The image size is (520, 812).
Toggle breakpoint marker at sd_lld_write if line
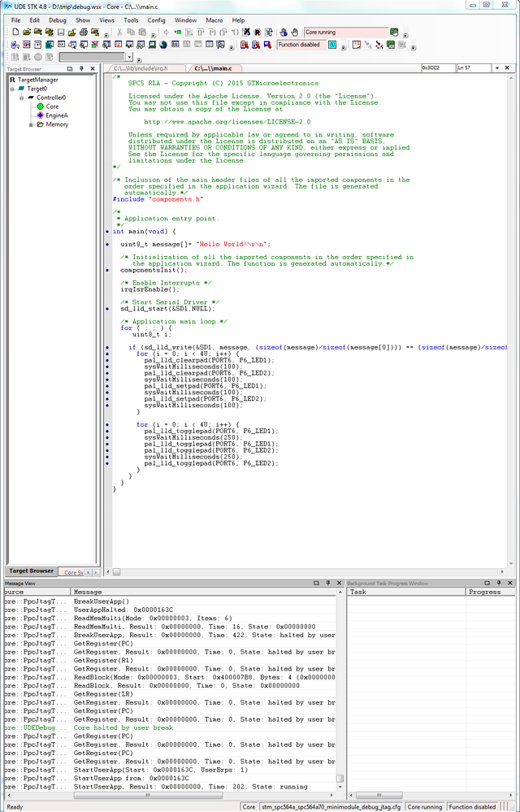click(107, 348)
